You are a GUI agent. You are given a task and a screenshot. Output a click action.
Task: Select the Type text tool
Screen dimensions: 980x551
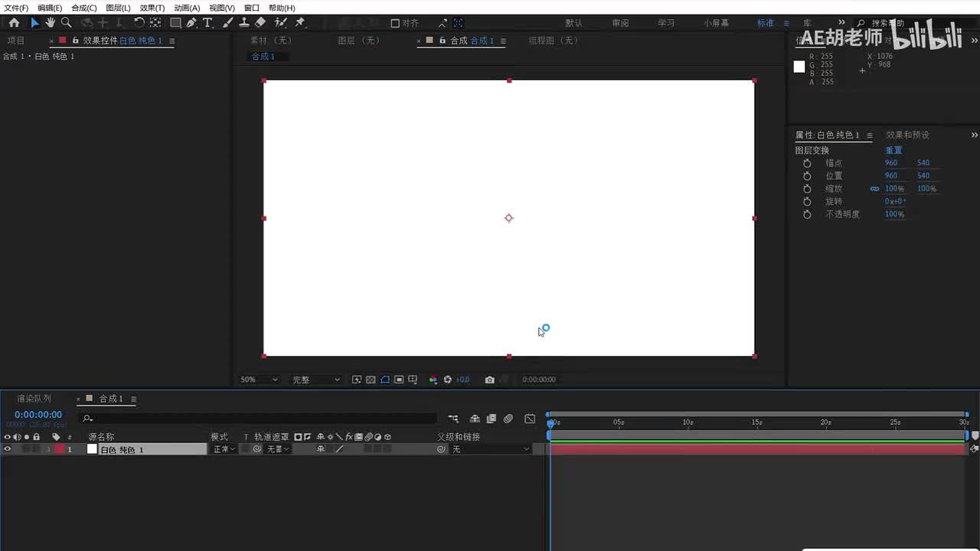pos(207,23)
